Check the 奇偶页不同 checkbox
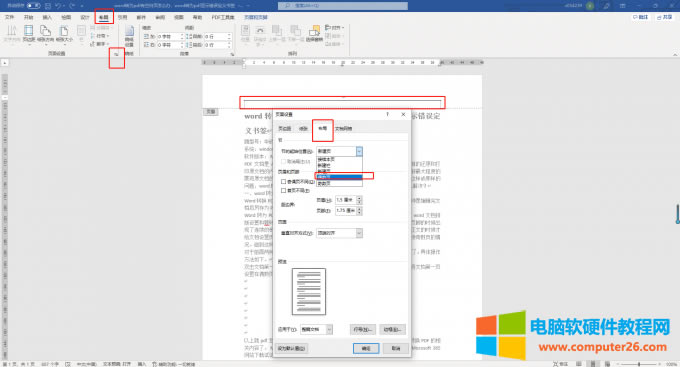This screenshot has height=367, width=680. point(283,182)
